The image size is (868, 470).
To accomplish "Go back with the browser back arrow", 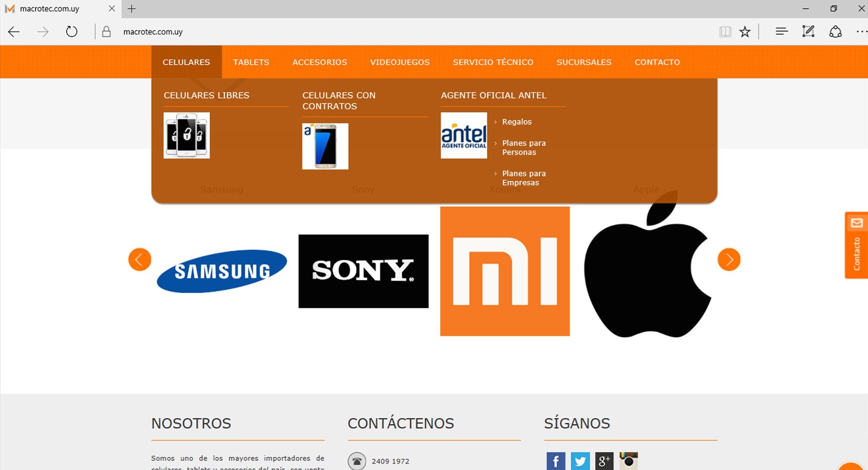I will pos(14,32).
